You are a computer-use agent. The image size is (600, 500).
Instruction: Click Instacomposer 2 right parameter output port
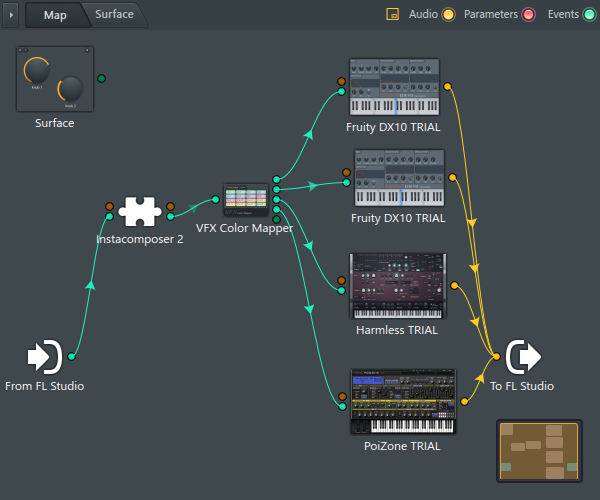coord(171,207)
